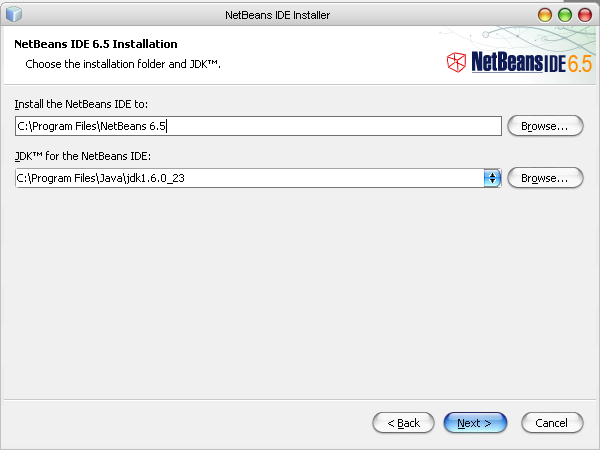Close the installer with the red button
Screen dimensions: 600x450
(x=583, y=15)
